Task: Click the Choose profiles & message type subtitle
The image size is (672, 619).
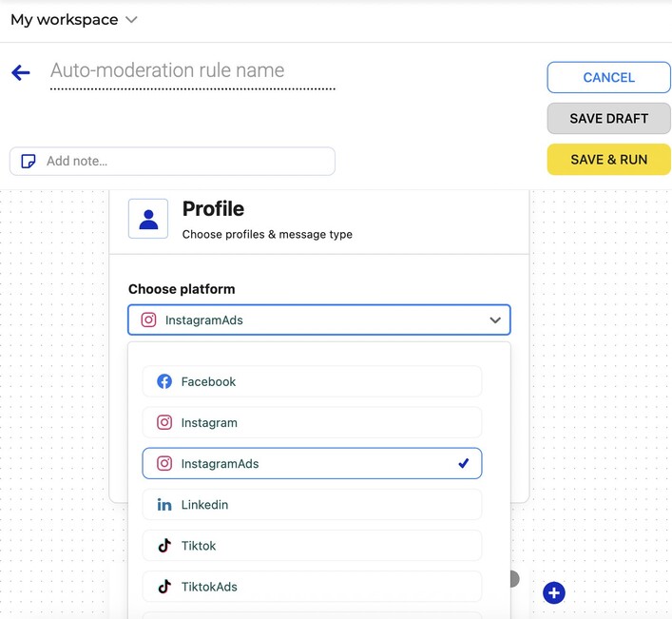Action: pyautogui.click(x=267, y=235)
